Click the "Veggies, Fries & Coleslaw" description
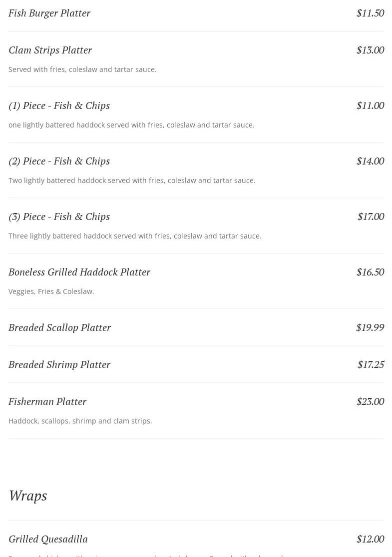The height and width of the screenshot is (557, 392). (51, 291)
